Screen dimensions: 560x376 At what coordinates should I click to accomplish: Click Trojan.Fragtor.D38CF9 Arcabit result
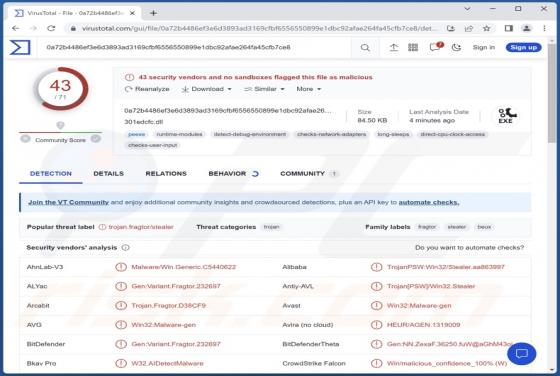tap(169, 306)
